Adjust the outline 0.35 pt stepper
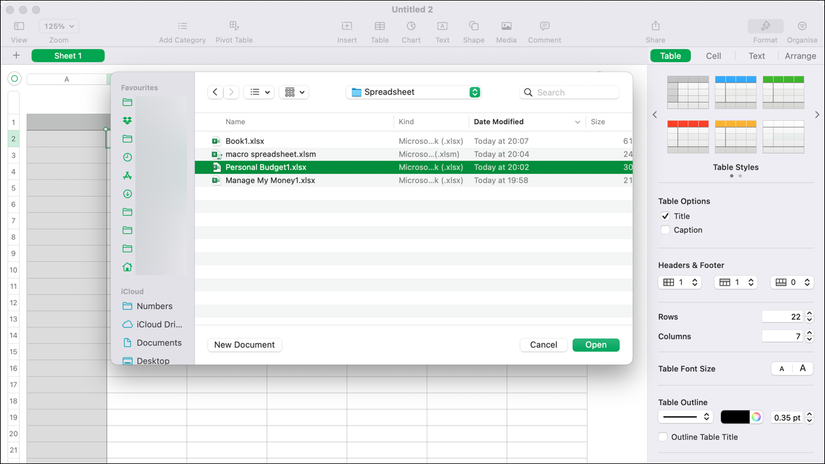 point(810,418)
